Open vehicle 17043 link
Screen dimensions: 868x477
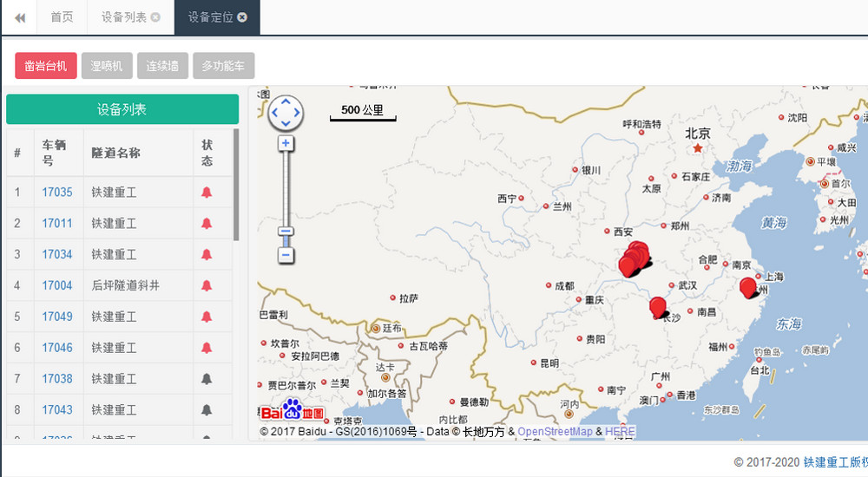pos(57,409)
